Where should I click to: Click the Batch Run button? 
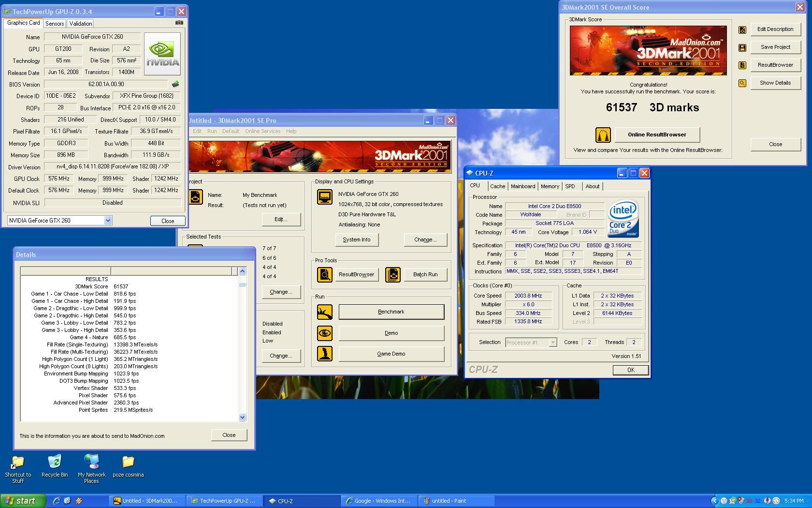coord(425,275)
